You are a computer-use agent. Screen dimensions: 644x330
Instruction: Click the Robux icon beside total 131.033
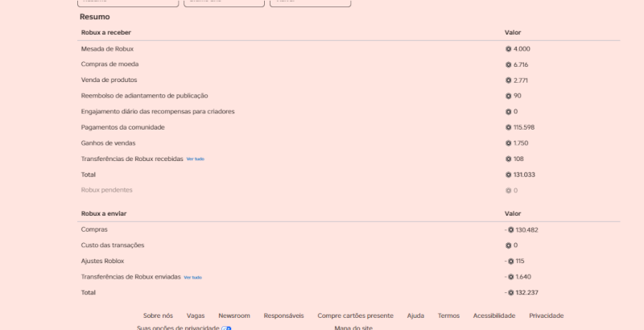(x=508, y=175)
